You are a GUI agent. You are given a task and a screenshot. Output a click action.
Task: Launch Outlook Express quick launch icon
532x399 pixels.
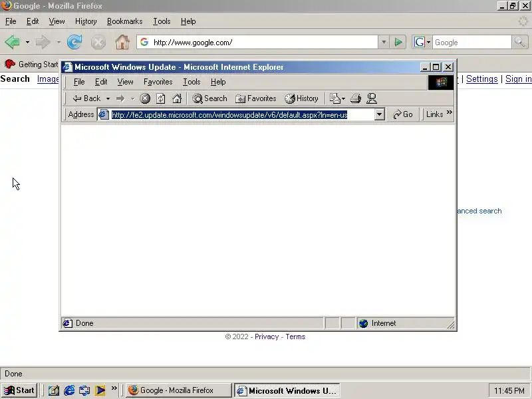click(x=84, y=390)
